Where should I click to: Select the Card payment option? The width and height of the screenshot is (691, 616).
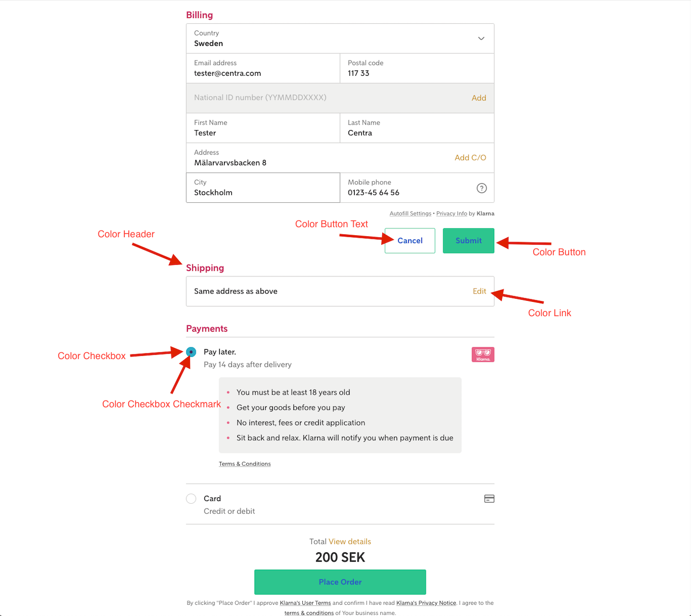tap(191, 498)
